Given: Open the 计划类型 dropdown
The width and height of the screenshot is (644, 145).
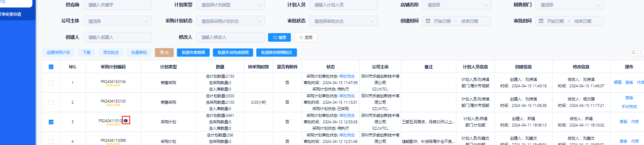Looking at the screenshot, I should point(230,5).
